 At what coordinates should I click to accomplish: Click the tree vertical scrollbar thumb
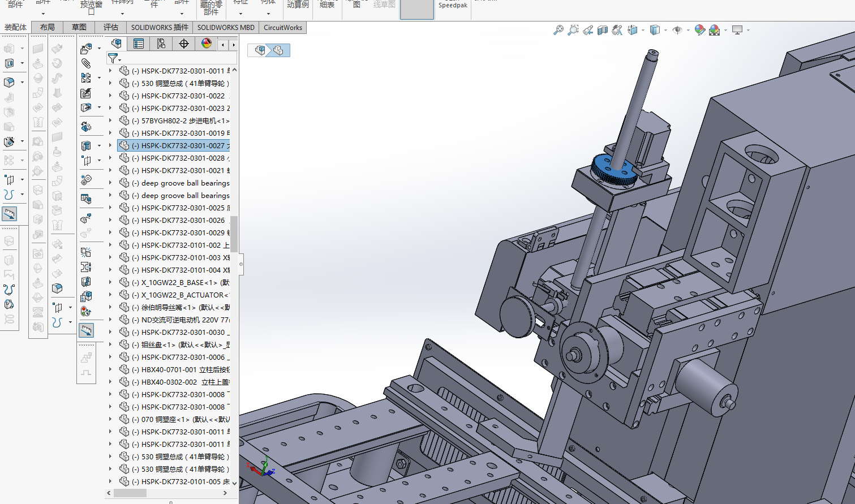point(234,234)
